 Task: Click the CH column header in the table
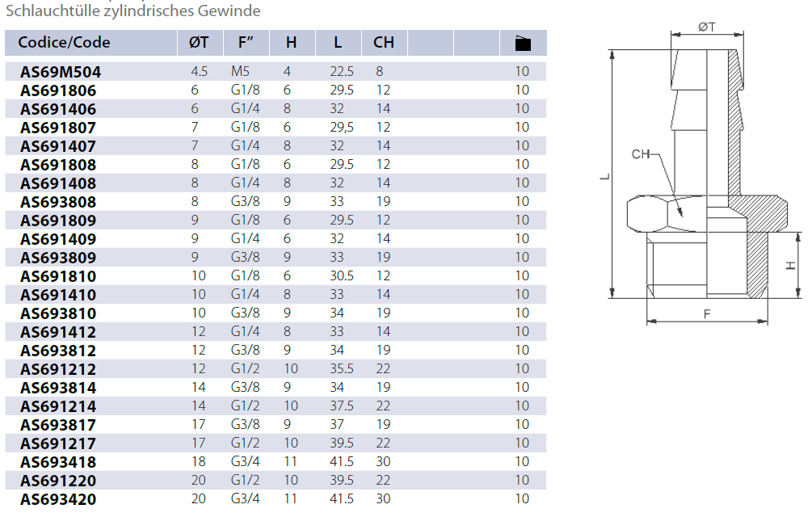(x=383, y=43)
